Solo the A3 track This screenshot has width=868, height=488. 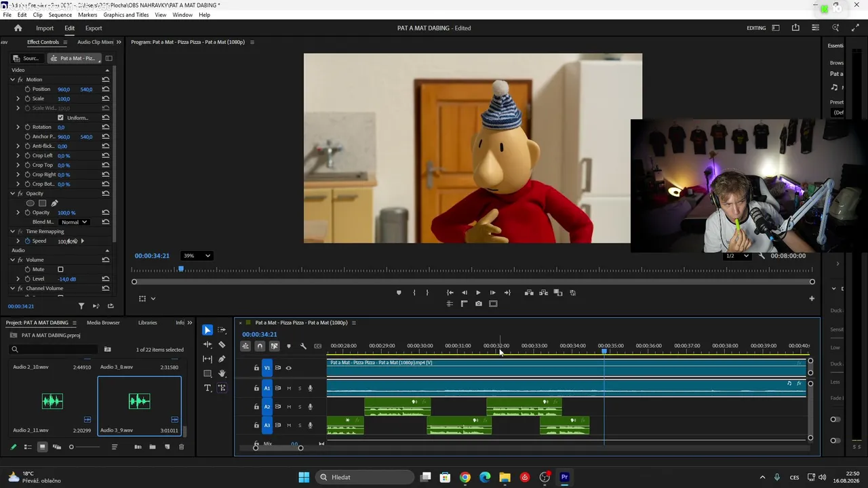coord(300,426)
